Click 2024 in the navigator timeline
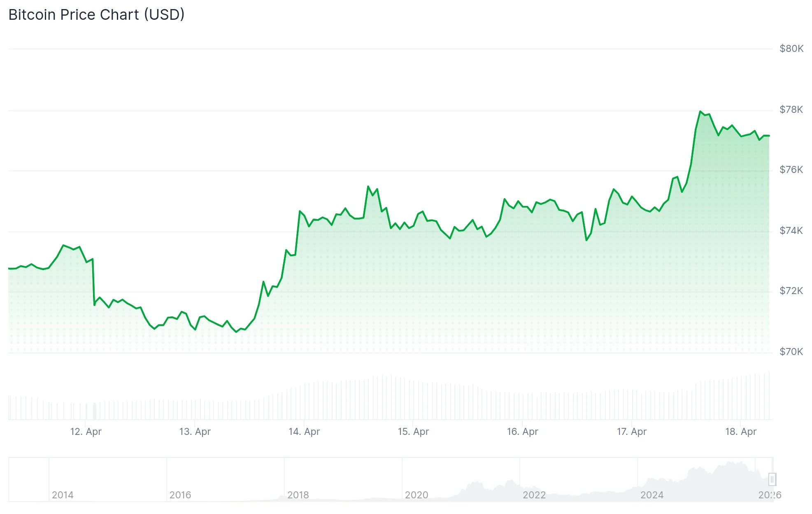Screen dimensions: 812x514 click(652, 495)
